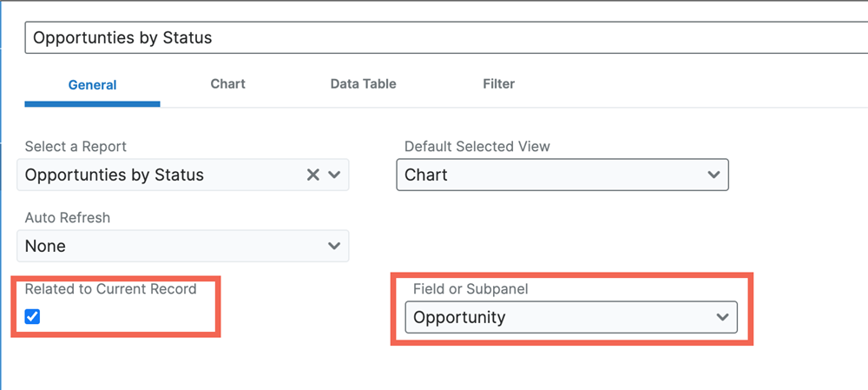The height and width of the screenshot is (390, 868).
Task: Switch to the Chart tab
Action: [228, 84]
